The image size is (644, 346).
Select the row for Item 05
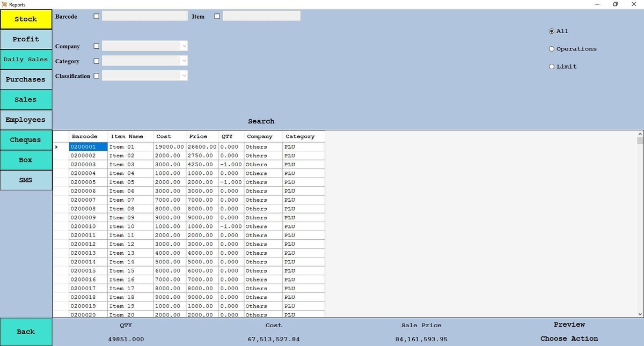point(122,182)
